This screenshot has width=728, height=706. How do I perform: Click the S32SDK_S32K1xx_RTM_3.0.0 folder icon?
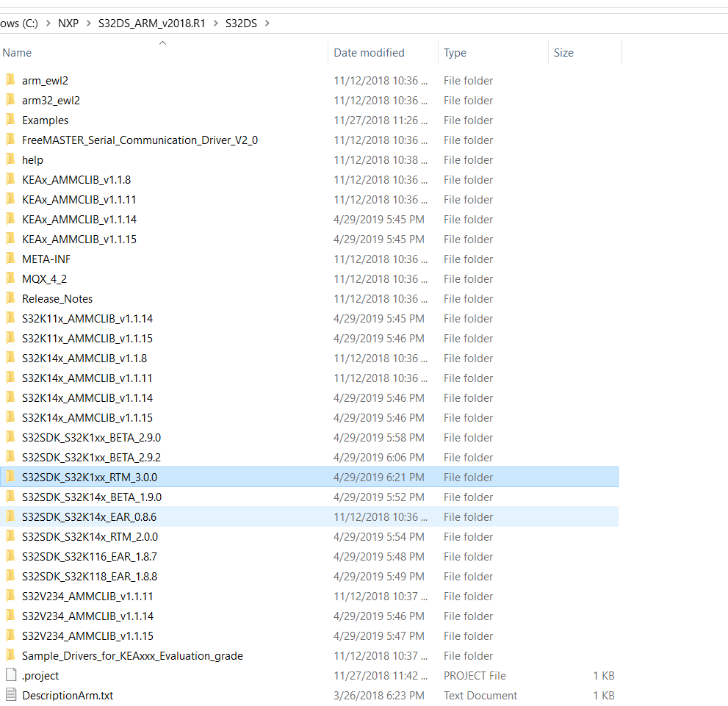click(11, 477)
